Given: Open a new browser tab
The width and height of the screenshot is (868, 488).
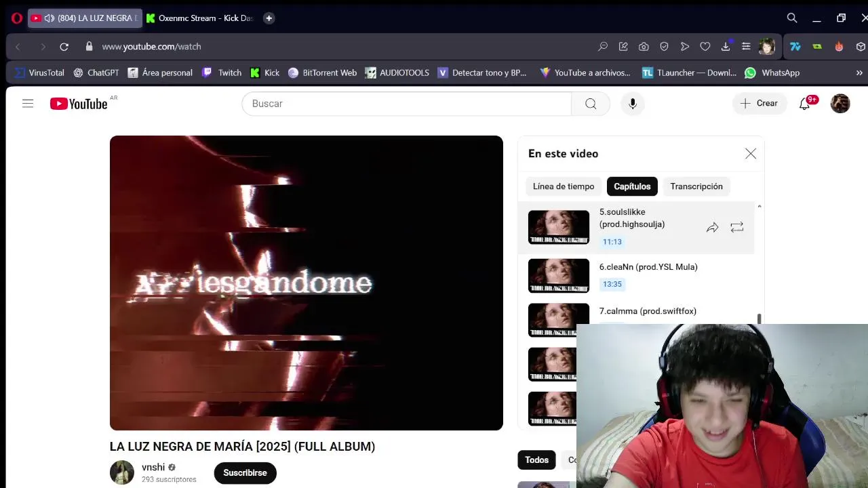Looking at the screenshot, I should click(x=269, y=18).
